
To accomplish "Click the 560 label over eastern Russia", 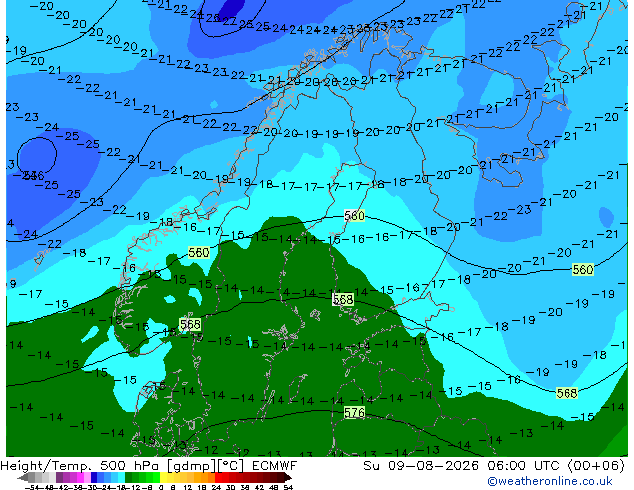I will (x=583, y=269).
